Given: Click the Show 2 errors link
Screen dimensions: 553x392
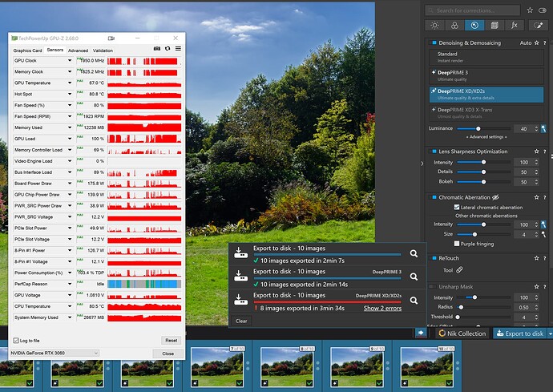Looking at the screenshot, I should point(383,309).
